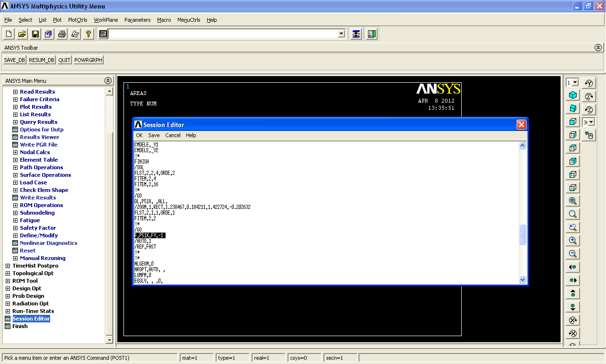Select the box Zoom magnifier icon

(x=573, y=214)
